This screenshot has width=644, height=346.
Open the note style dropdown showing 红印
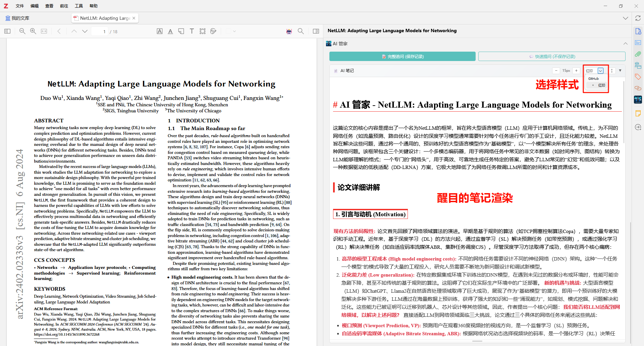[x=600, y=71]
